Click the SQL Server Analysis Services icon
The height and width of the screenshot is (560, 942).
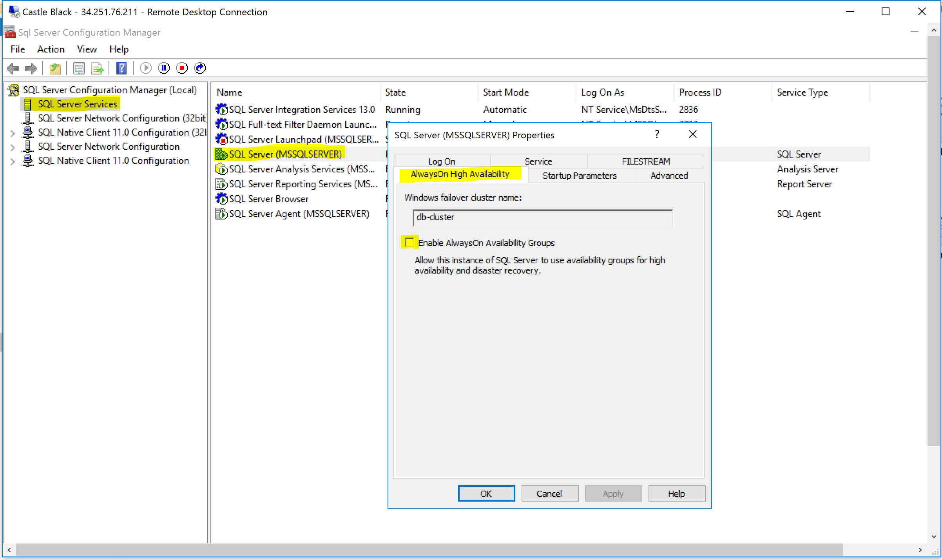[x=221, y=169]
